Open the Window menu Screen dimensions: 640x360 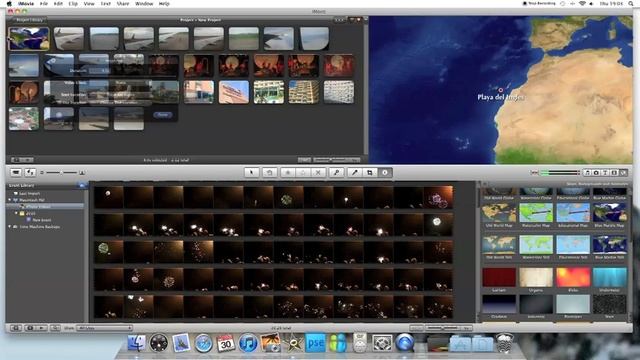click(x=144, y=4)
